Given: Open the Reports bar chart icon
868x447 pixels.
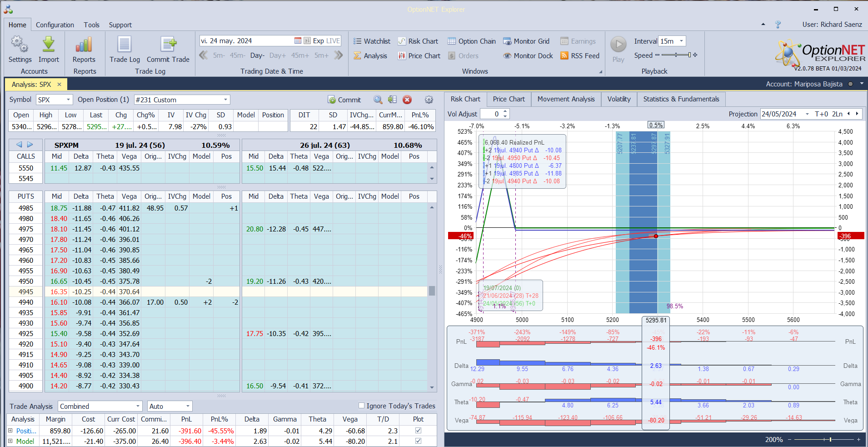Looking at the screenshot, I should coord(84,45).
